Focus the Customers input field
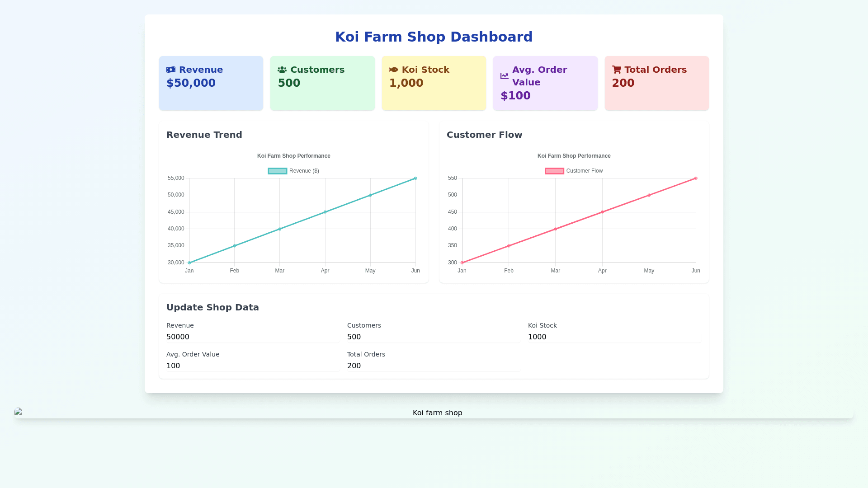The width and height of the screenshot is (868, 488). coord(434,337)
